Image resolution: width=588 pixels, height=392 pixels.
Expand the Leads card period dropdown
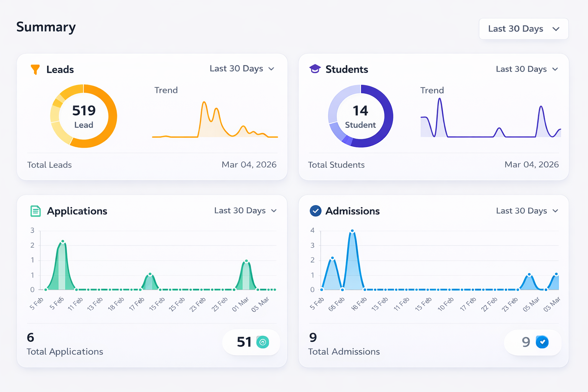[x=242, y=69]
